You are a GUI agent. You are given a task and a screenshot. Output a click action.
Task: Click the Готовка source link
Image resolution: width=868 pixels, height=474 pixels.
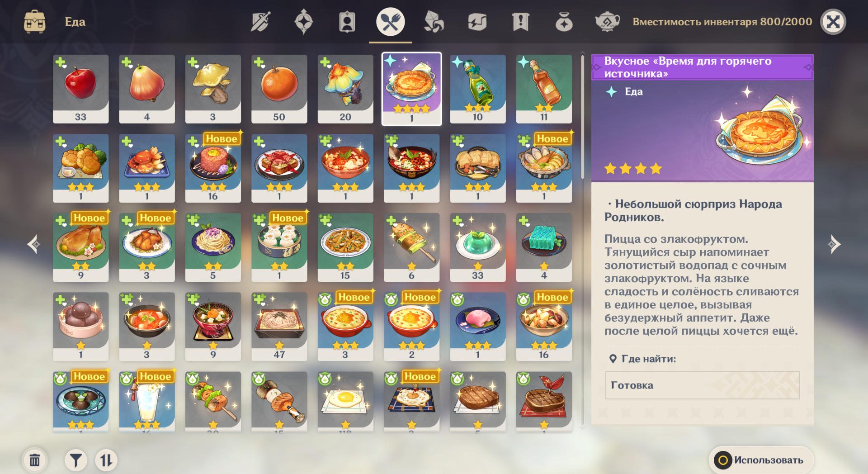coord(702,385)
